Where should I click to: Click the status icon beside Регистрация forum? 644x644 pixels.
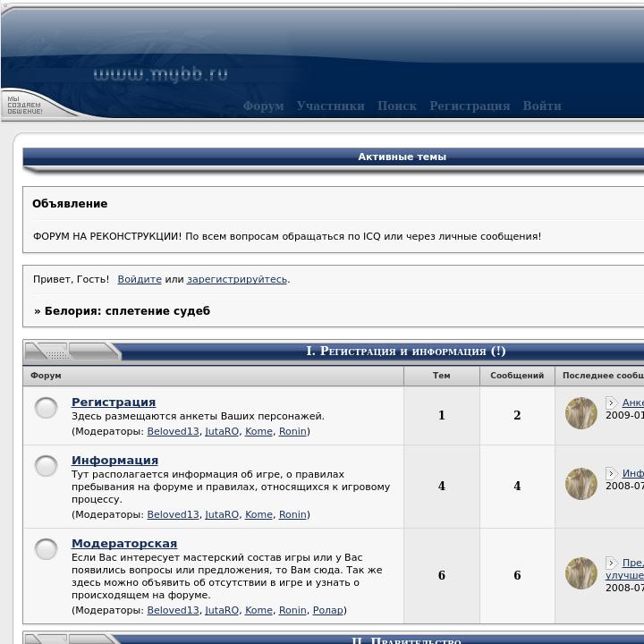point(46,408)
